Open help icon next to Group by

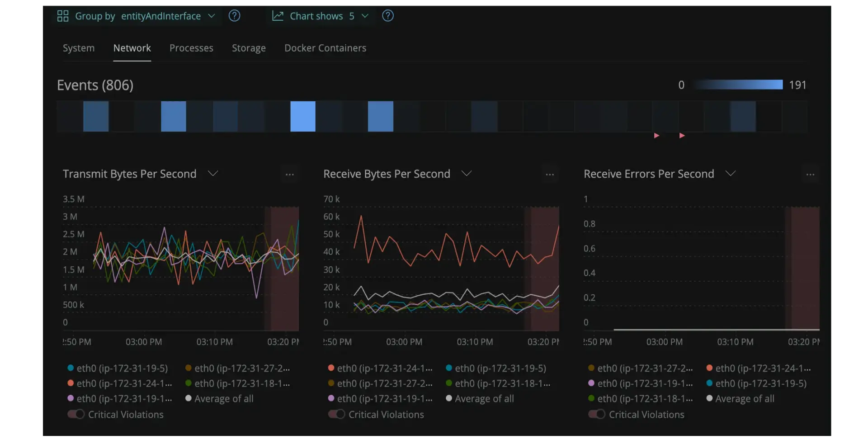click(x=234, y=16)
